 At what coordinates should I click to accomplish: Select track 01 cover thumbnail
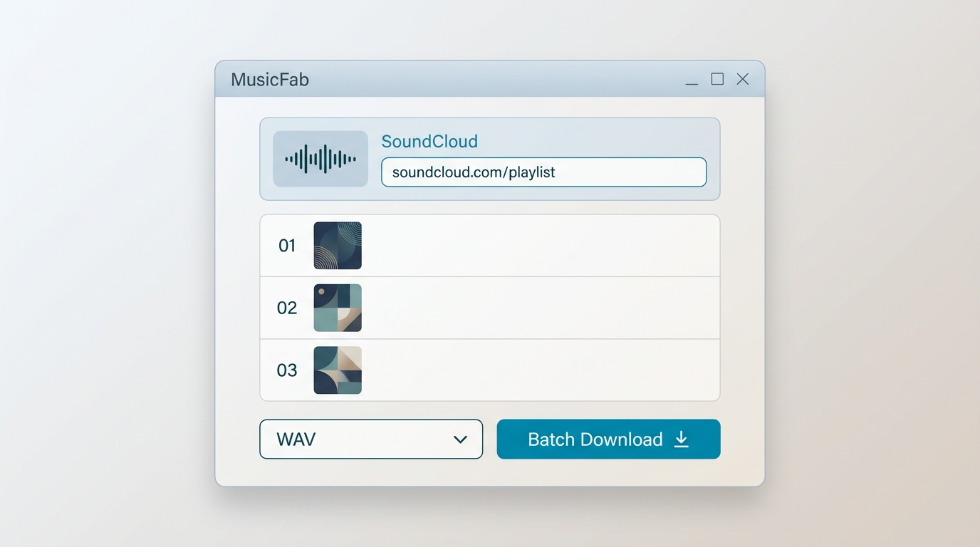[338, 246]
